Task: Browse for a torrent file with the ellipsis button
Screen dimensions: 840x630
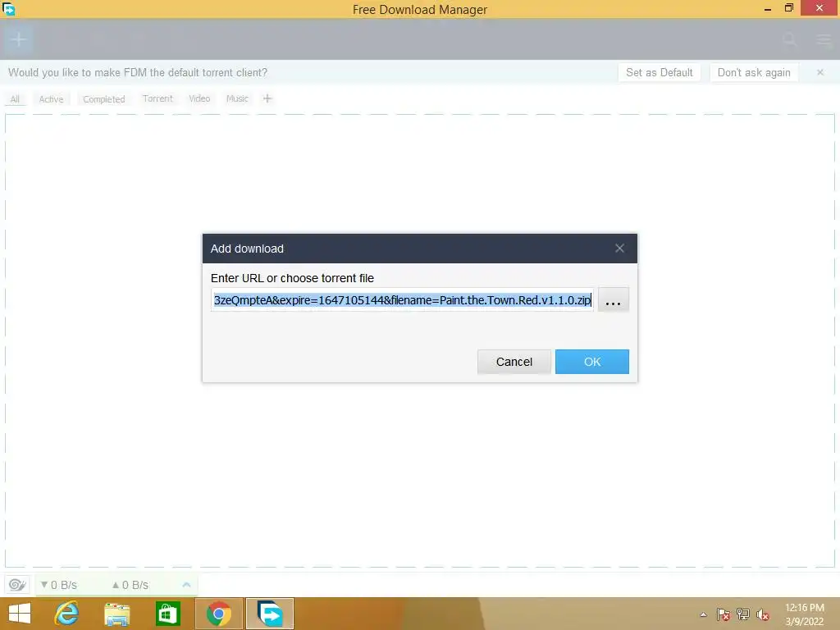Action: 613,299
